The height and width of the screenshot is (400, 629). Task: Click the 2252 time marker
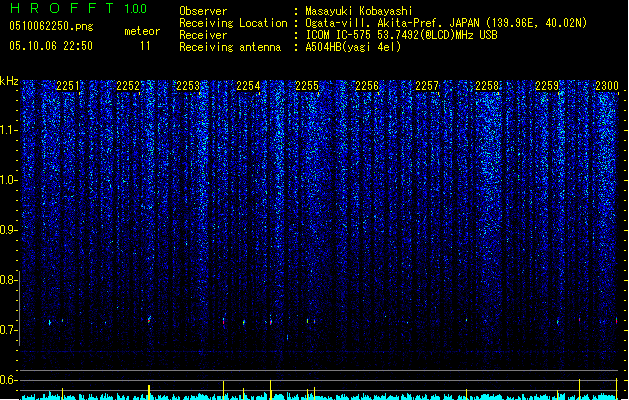[128, 86]
